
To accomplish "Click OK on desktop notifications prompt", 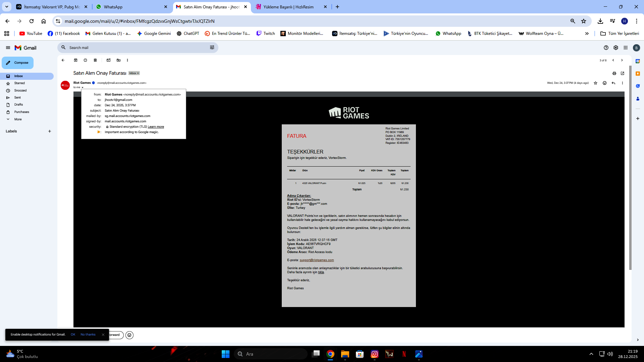I will pos(73,335).
